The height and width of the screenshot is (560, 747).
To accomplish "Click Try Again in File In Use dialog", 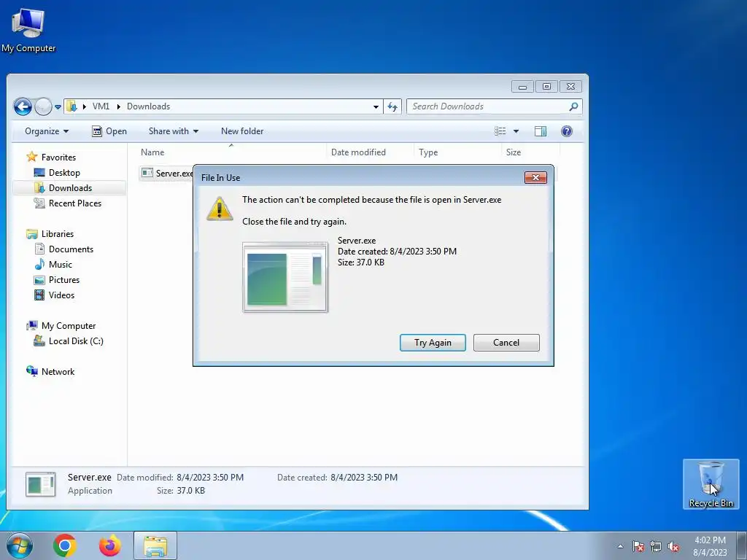I will coord(433,343).
